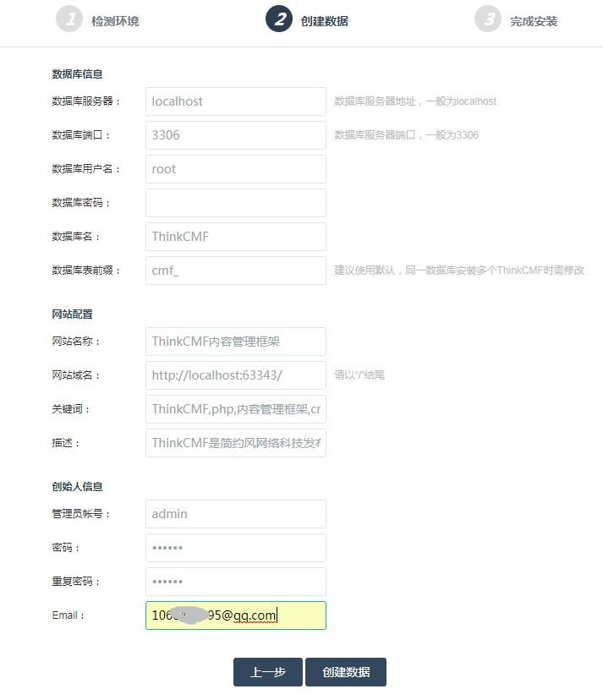Click the 创始人信息 section heading
Screen dimensions: 603x700
click(x=77, y=487)
